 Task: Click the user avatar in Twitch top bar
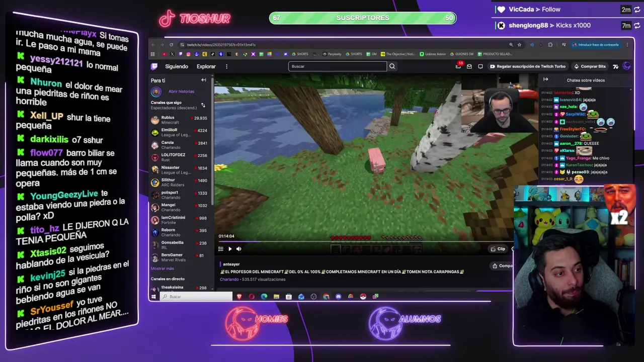point(626,66)
